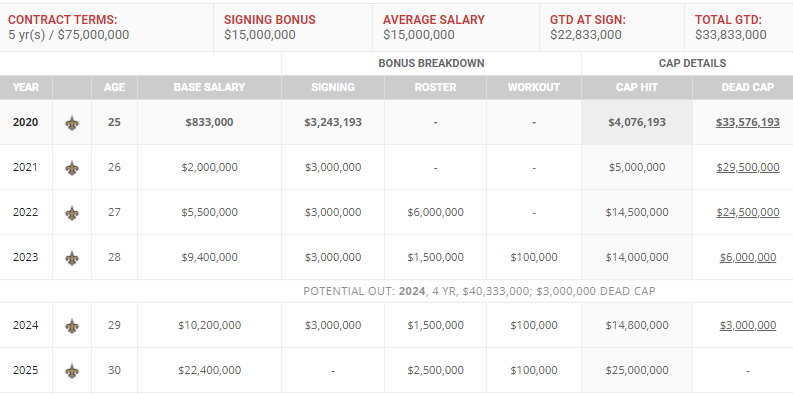793x394 pixels.
Task: Select the CAP HIT column header
Action: click(x=637, y=87)
